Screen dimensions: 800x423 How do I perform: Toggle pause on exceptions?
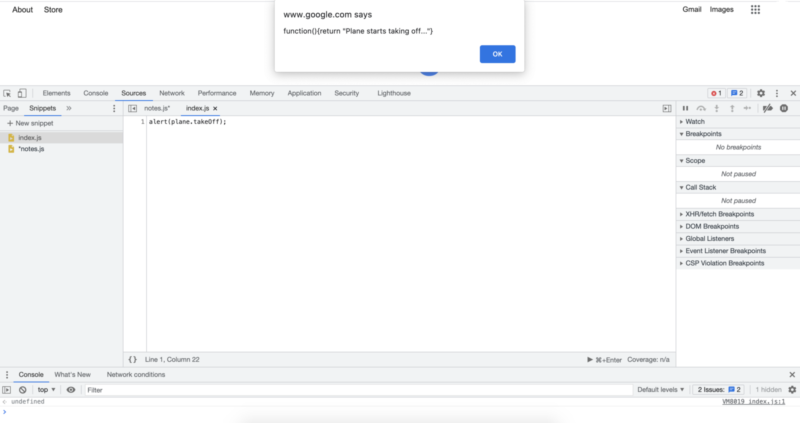[x=784, y=108]
